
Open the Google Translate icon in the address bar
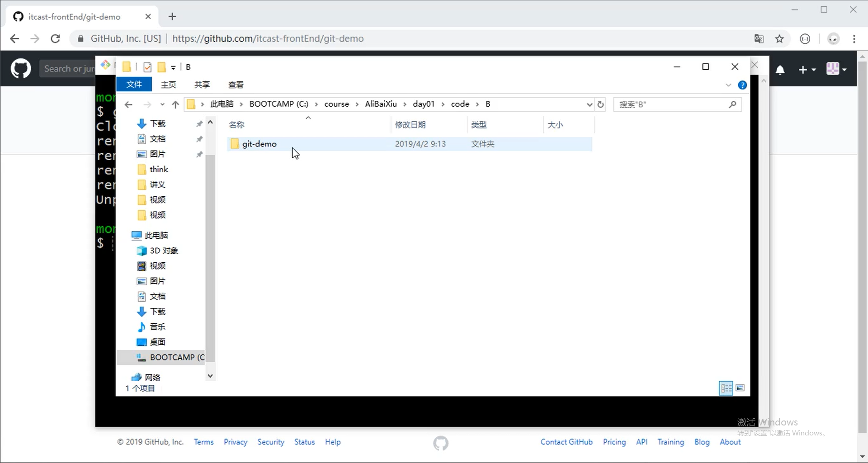759,39
